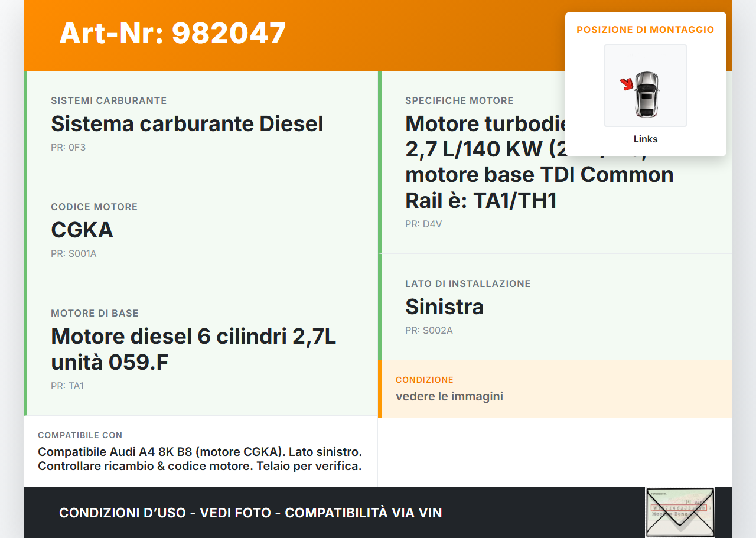Click 'PR: S001A' code
This screenshot has width=756, height=538.
(x=74, y=253)
